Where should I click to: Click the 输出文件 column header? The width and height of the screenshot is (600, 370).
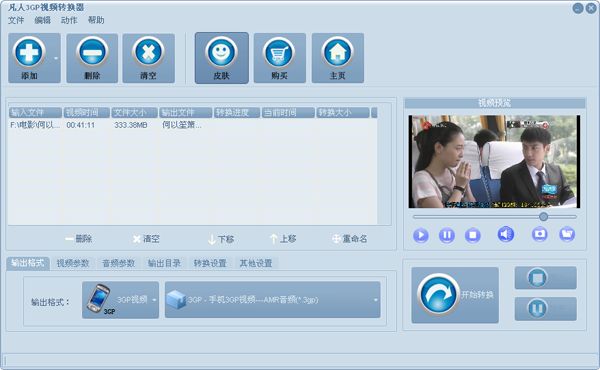coord(186,112)
